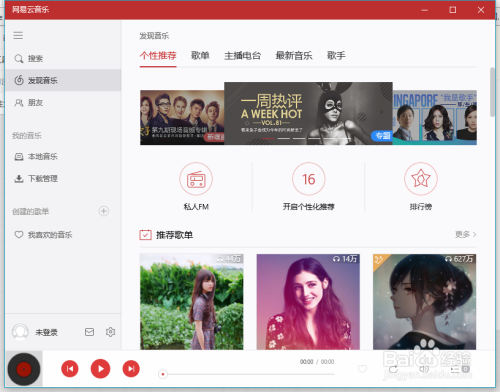Open the 一周热评 A WEEK HOT banner
Image resolution: width=500 pixels, height=392 pixels.
pyautogui.click(x=308, y=113)
